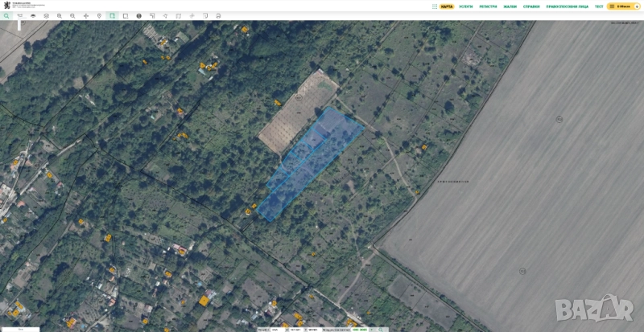Open the СПРАВКИ menu

531,6
